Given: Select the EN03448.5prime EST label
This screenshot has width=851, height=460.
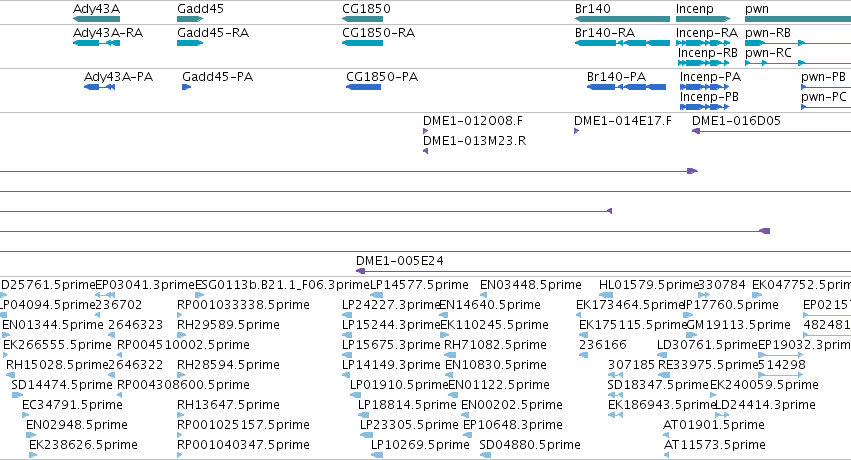Looking at the screenshot, I should [530, 285].
